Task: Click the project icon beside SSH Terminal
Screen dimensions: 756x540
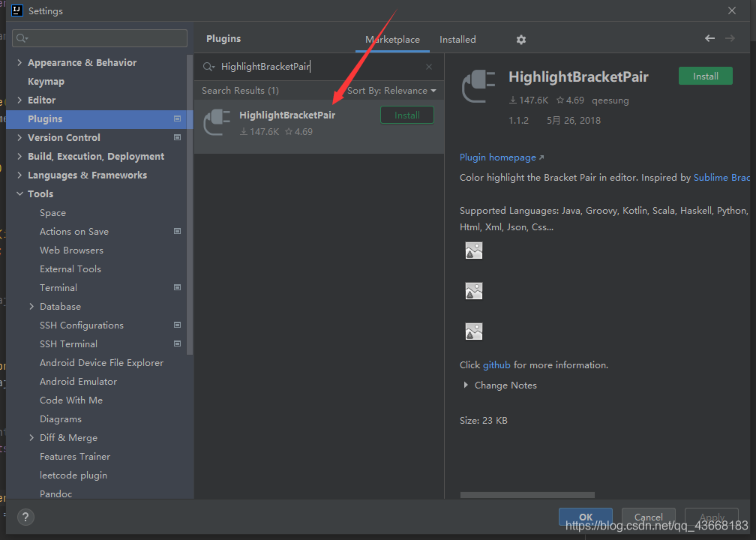Action: (x=178, y=343)
